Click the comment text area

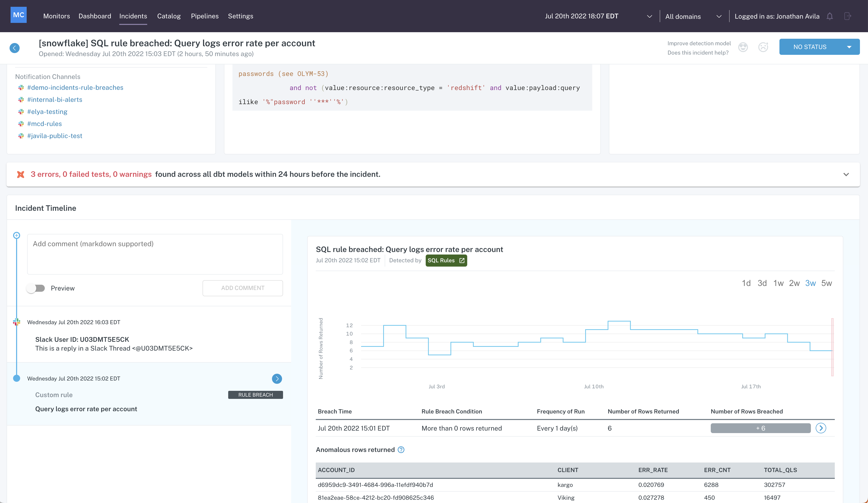(x=155, y=255)
